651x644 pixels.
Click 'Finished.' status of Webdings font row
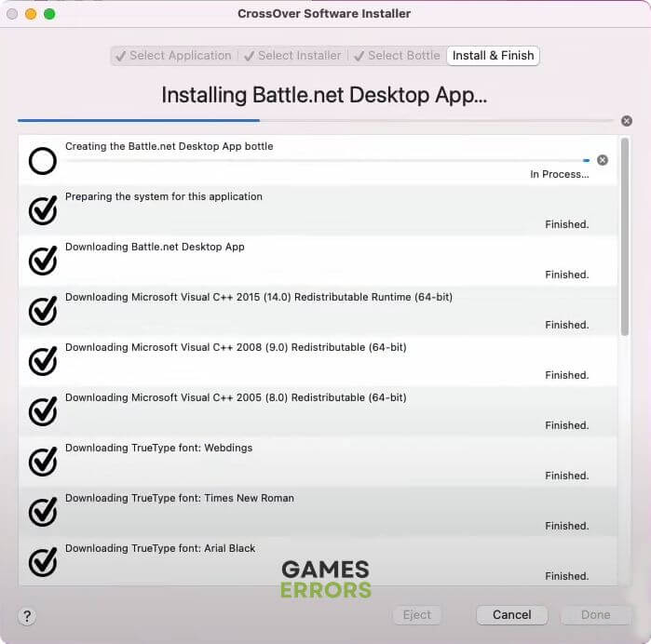click(x=567, y=476)
